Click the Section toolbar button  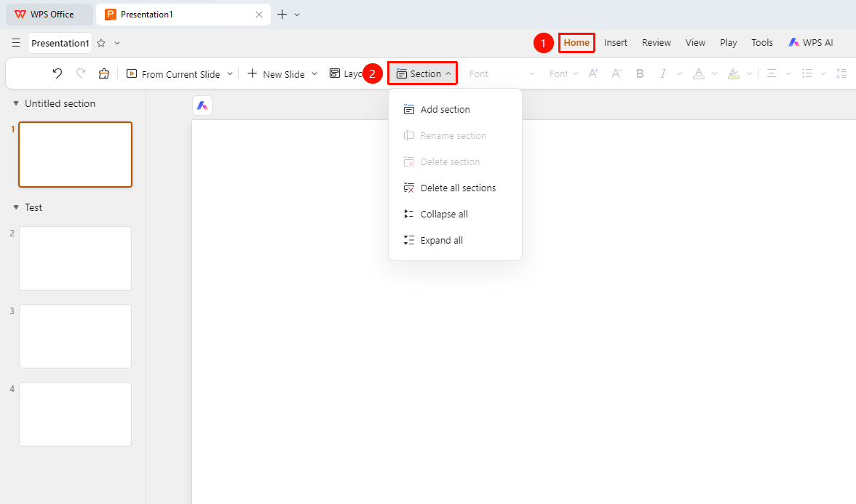(x=423, y=73)
